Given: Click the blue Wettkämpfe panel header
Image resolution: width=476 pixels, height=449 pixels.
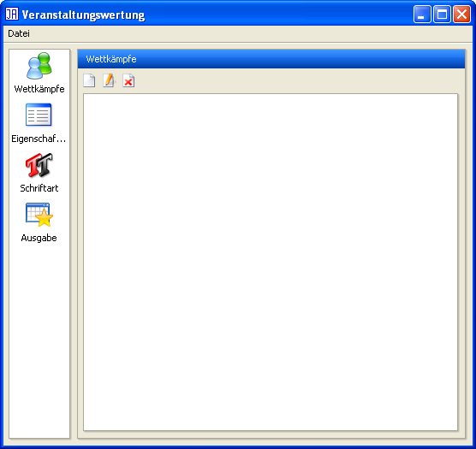Looking at the screenshot, I should click(x=271, y=59).
